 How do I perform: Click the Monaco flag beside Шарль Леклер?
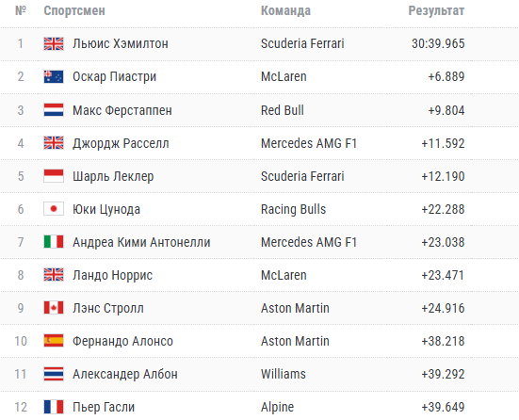click(54, 176)
